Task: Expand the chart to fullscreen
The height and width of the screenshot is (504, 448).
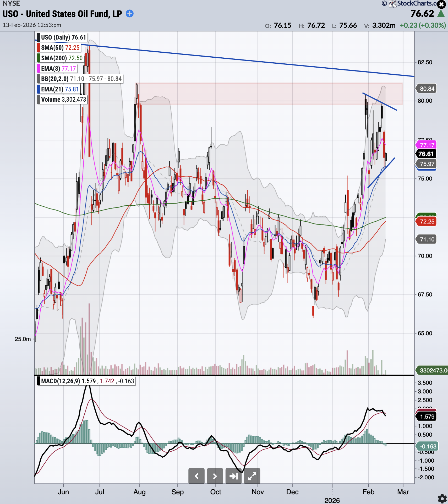Action: (252, 476)
